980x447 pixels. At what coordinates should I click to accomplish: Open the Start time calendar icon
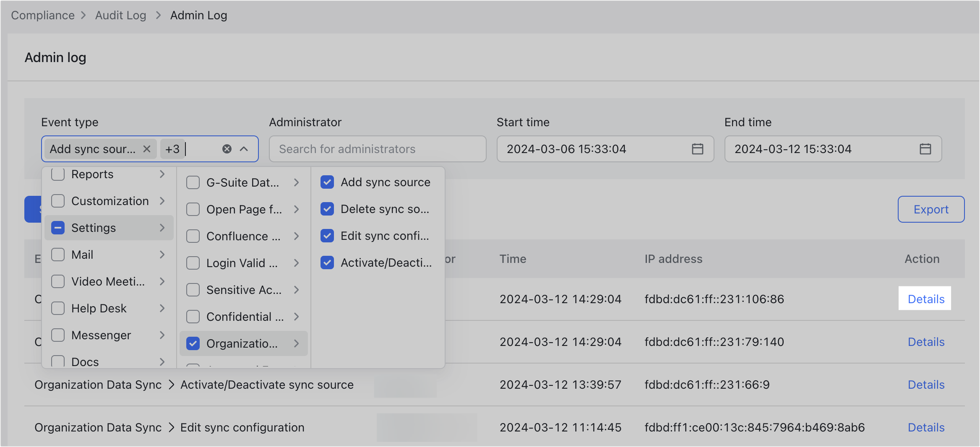click(698, 149)
